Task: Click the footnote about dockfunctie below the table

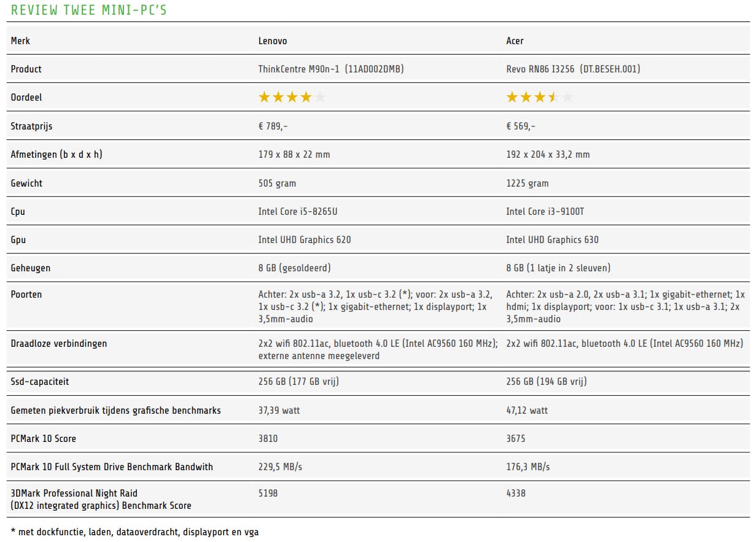Action: coord(134,532)
